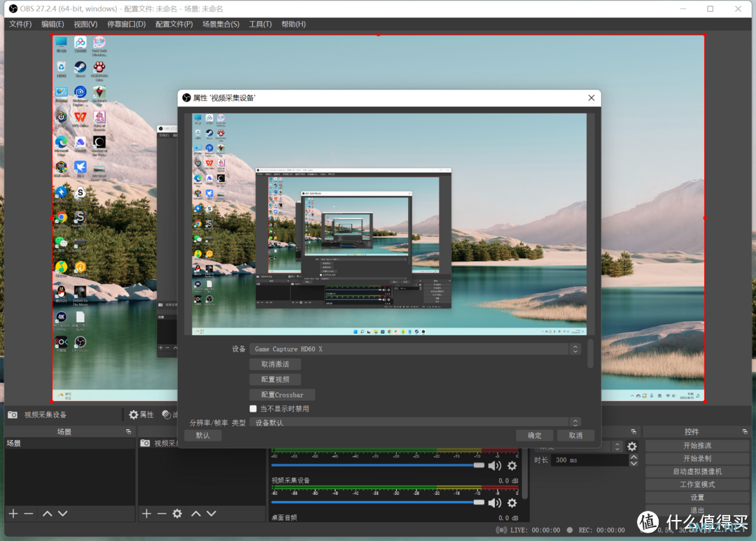Adjust the upper mixer channel volume slider
Image resolution: width=756 pixels, height=541 pixels.
377,465
